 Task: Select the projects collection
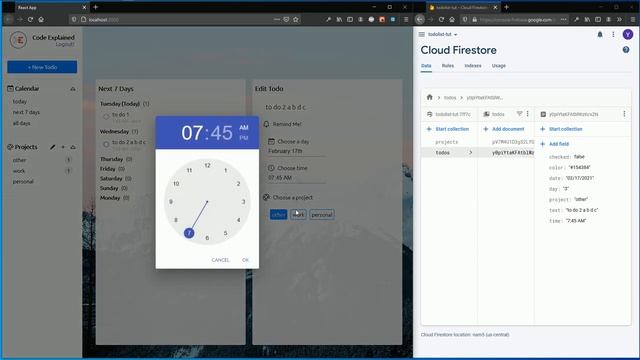pos(447,142)
